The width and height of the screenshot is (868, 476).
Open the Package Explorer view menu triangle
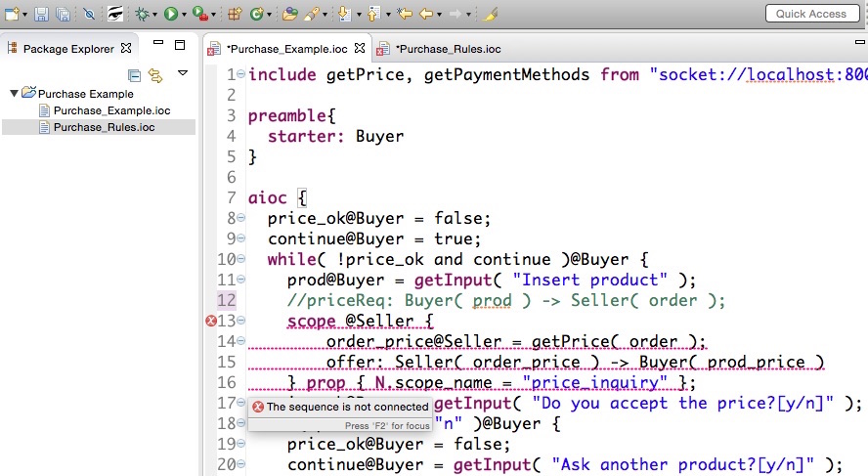[x=183, y=73]
